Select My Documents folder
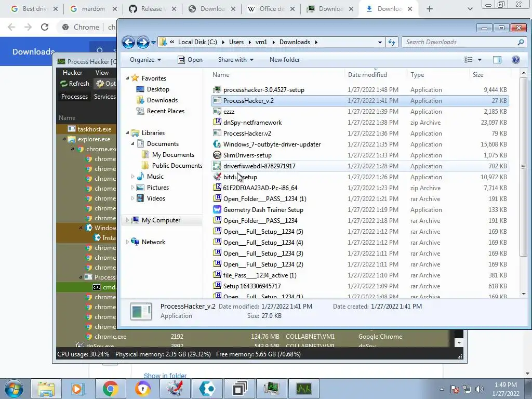This screenshot has width=532, height=399. coord(173,155)
